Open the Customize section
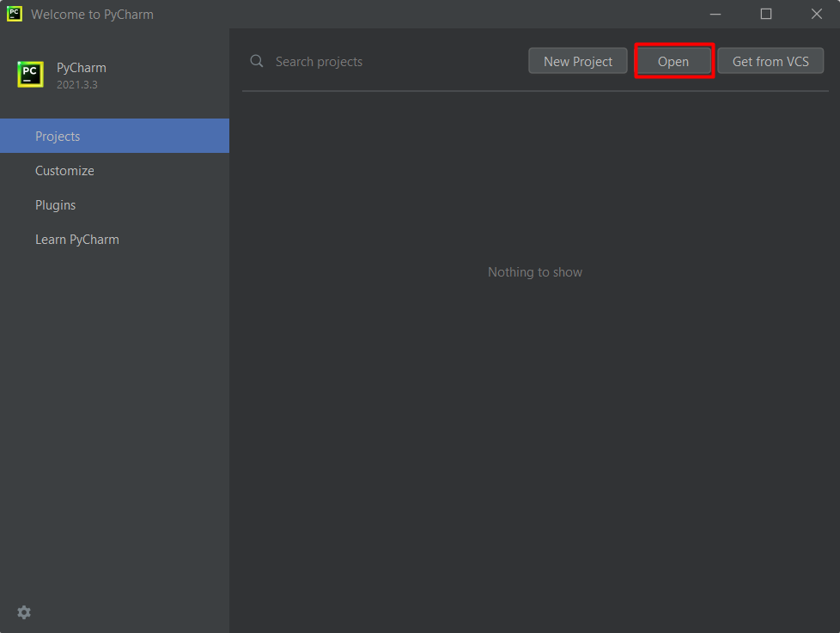Viewport: 840px width, 633px height. coord(64,170)
